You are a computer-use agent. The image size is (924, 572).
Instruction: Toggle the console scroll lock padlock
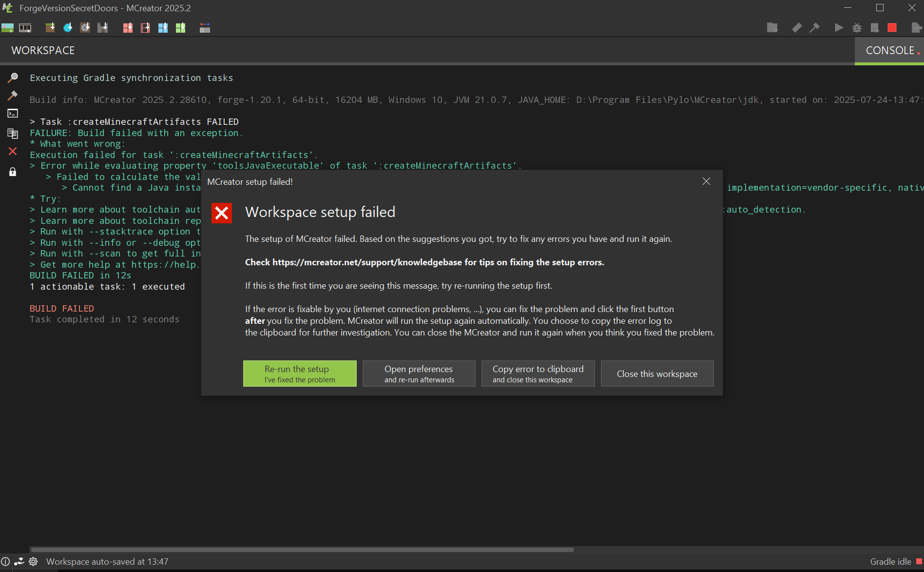point(13,172)
